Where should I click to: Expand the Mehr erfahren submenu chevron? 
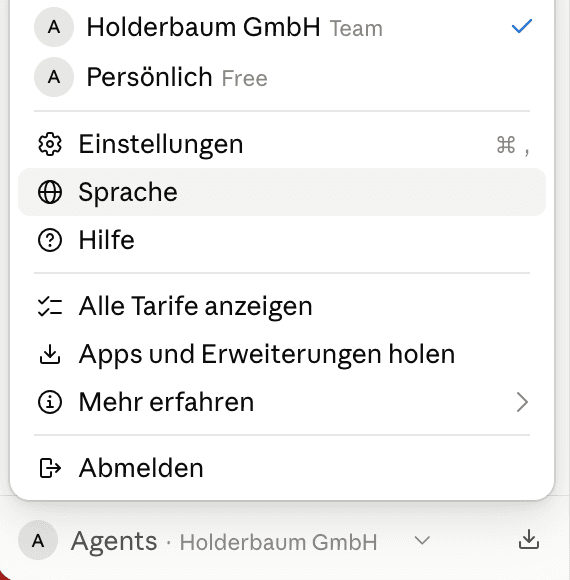(x=522, y=402)
